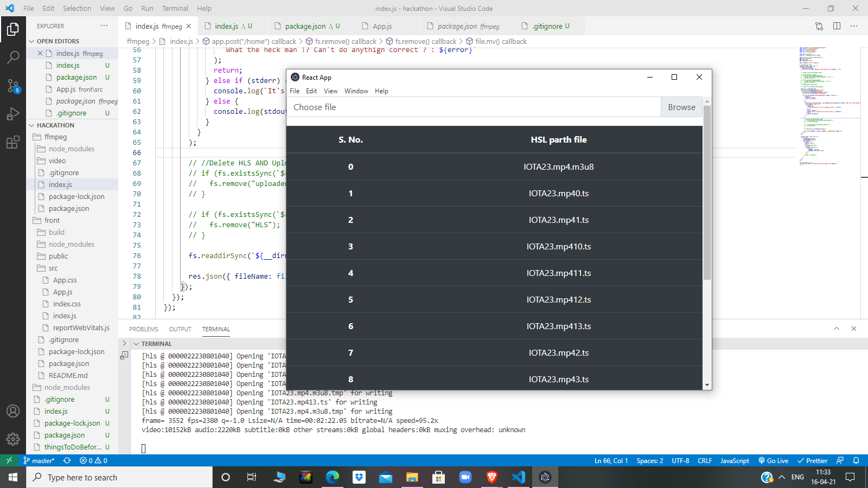868x488 pixels.
Task: Open the Run and Debug panel
Action: [13, 113]
